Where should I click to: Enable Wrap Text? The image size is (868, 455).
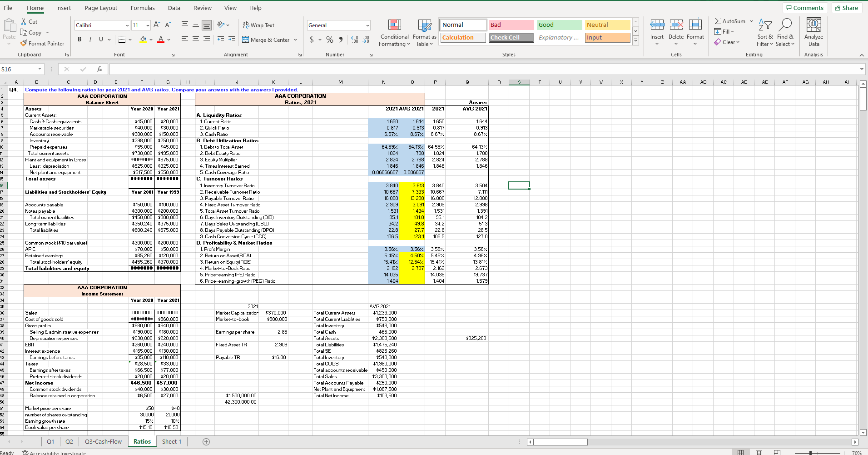click(258, 25)
